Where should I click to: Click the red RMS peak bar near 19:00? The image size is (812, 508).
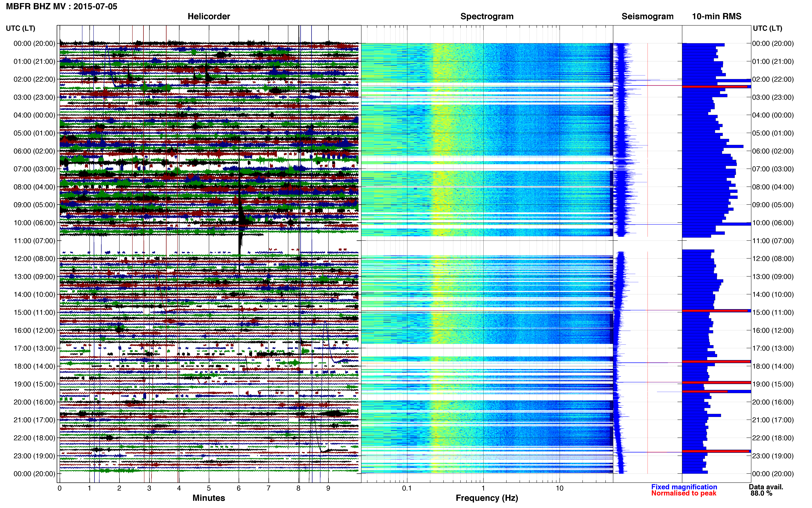[716, 382]
